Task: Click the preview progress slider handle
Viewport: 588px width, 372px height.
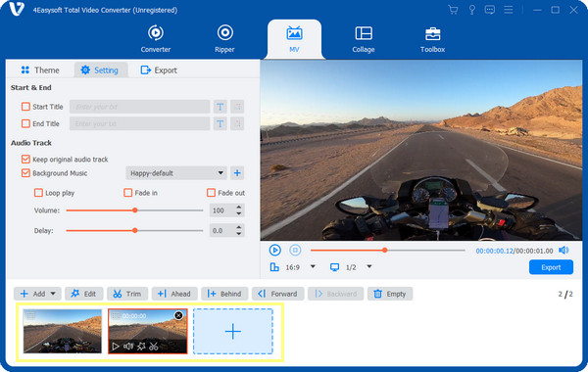Action: 385,250
